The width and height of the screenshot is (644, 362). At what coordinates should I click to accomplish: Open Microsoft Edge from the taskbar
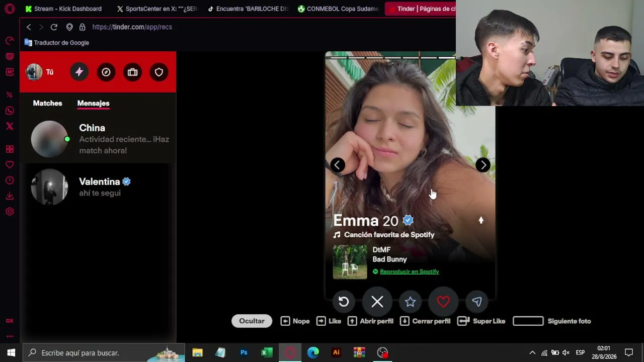(313, 352)
